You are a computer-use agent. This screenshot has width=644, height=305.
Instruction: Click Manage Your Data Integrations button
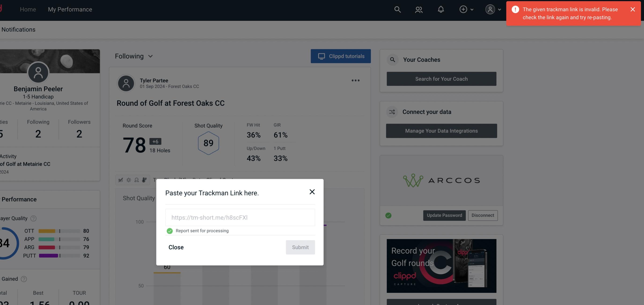click(x=442, y=131)
